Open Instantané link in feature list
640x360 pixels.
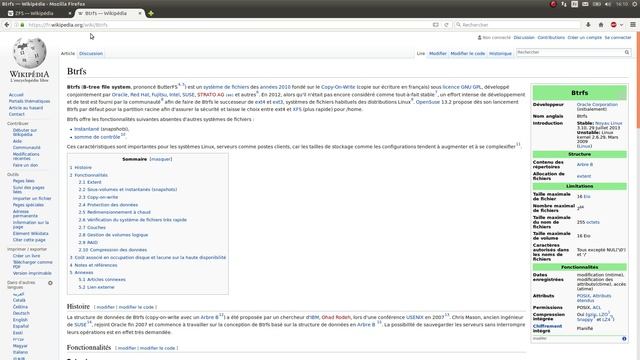[x=87, y=129]
